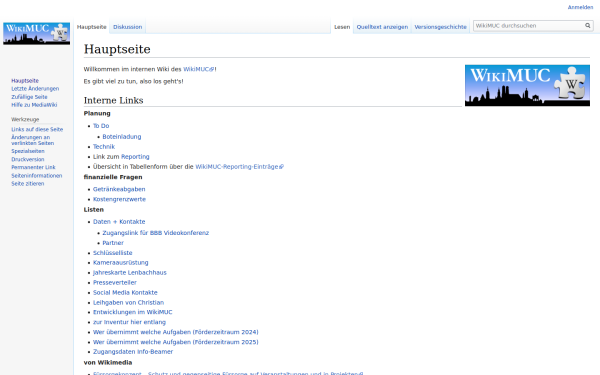This screenshot has width=600, height=375.
Task: Open Letzte Änderungen in the sidebar
Action: (35, 89)
